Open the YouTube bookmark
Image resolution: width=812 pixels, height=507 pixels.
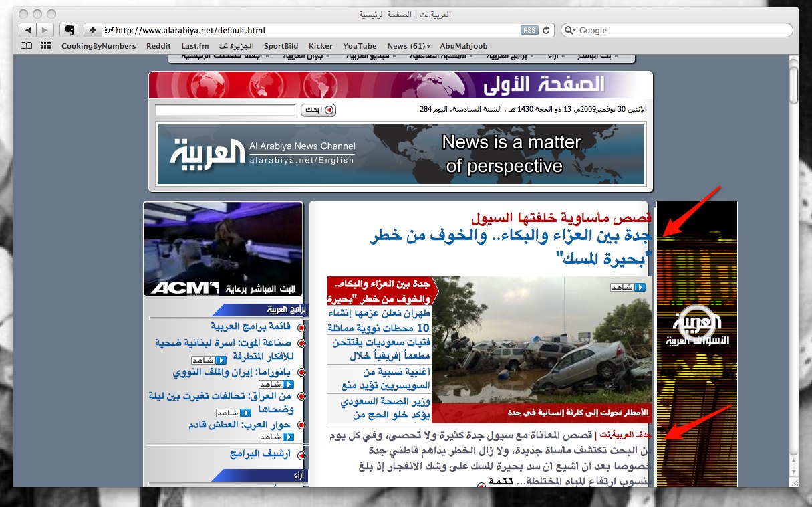(360, 46)
